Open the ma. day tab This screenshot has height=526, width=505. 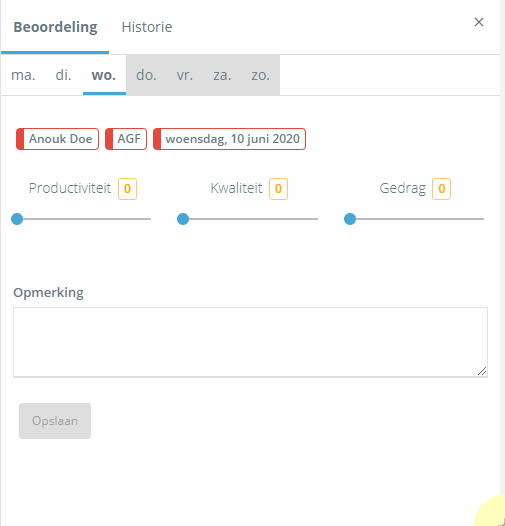pos(23,75)
